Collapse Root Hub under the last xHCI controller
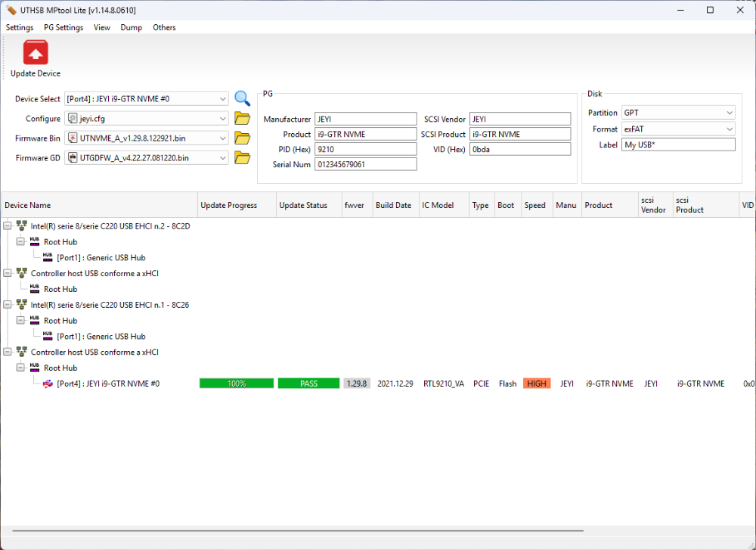This screenshot has height=550, width=756. [x=20, y=368]
